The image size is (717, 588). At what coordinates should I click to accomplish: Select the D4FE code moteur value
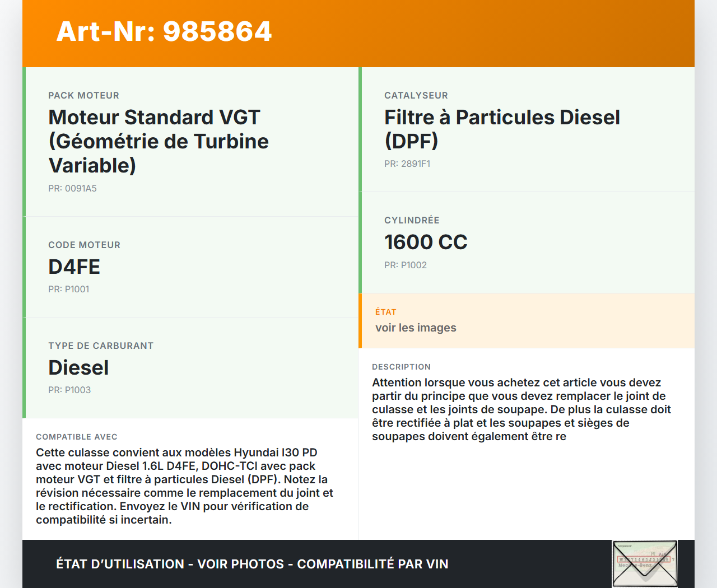pyautogui.click(x=74, y=267)
